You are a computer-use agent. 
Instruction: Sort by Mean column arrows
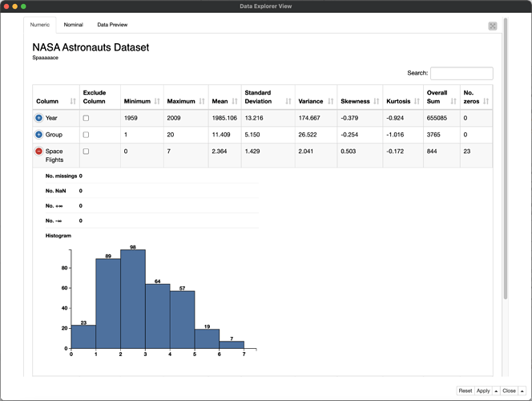tap(234, 102)
